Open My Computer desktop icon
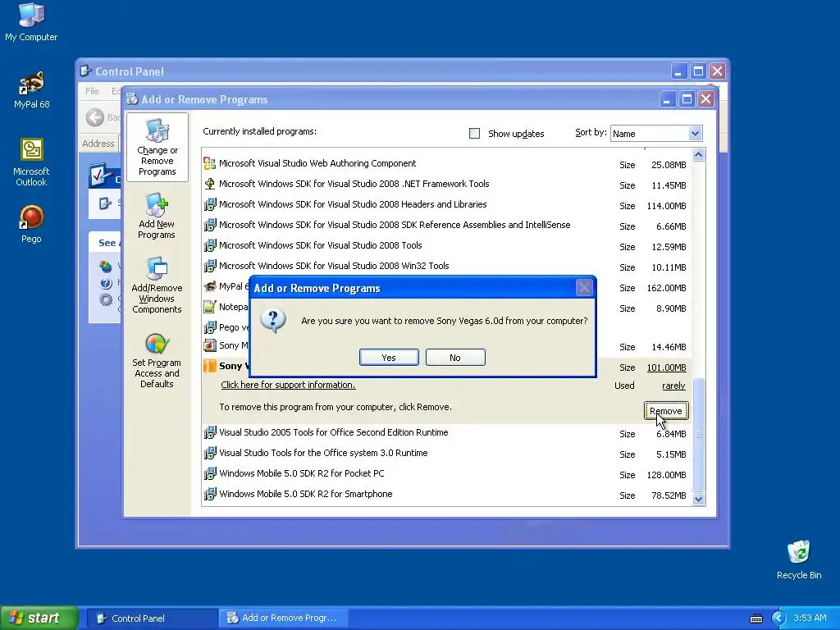The image size is (840, 630). coord(31,22)
